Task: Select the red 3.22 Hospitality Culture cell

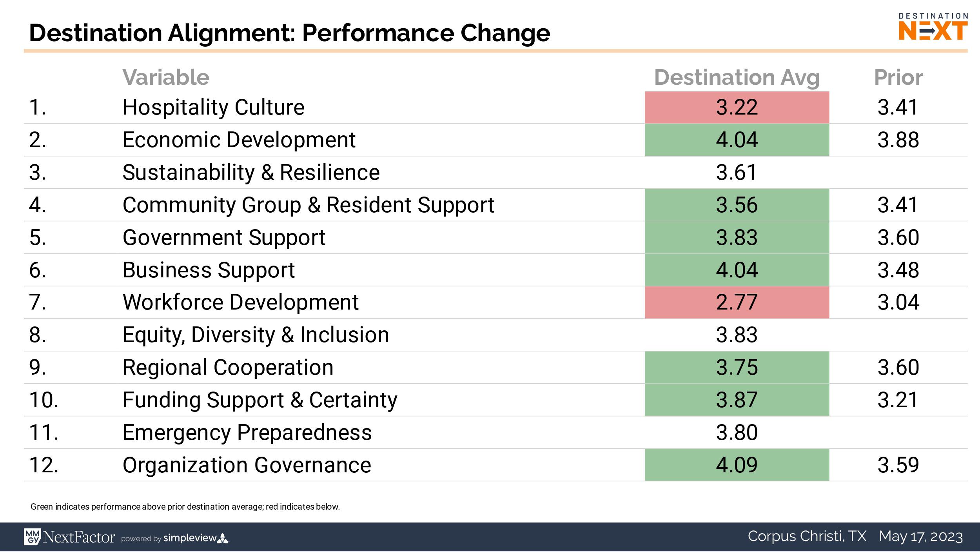Action: 737,107
